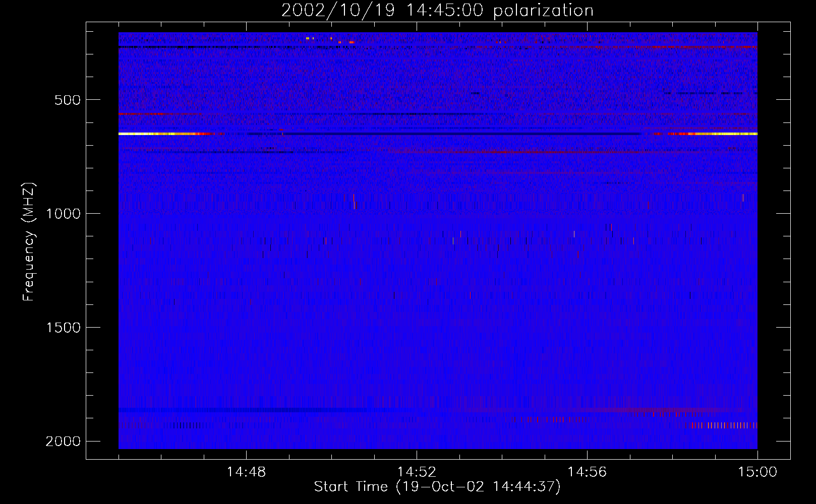
Task: Click the plot title '2002/10/19 14:45:00 polarization'
Action: click(x=437, y=11)
